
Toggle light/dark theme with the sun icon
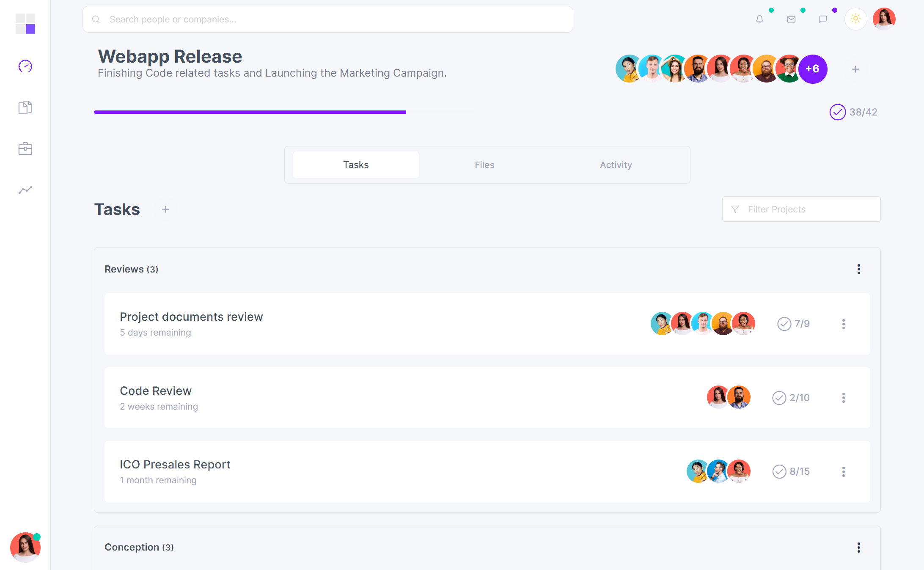855,19
